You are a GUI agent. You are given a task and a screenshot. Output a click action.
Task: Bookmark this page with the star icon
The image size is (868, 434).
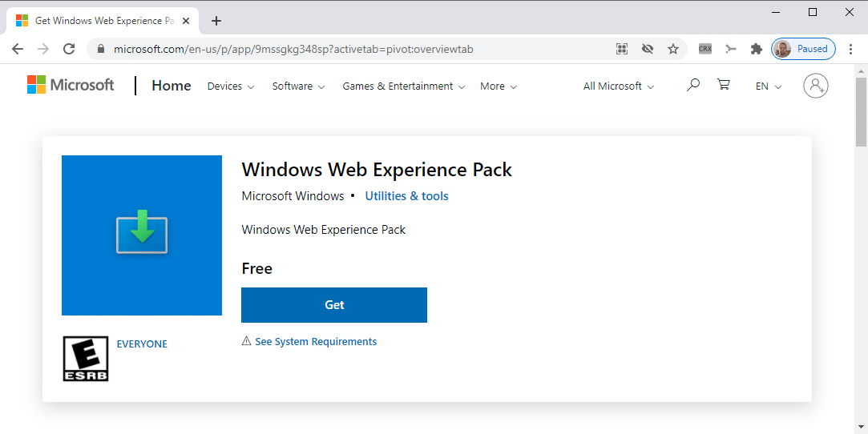coord(673,49)
